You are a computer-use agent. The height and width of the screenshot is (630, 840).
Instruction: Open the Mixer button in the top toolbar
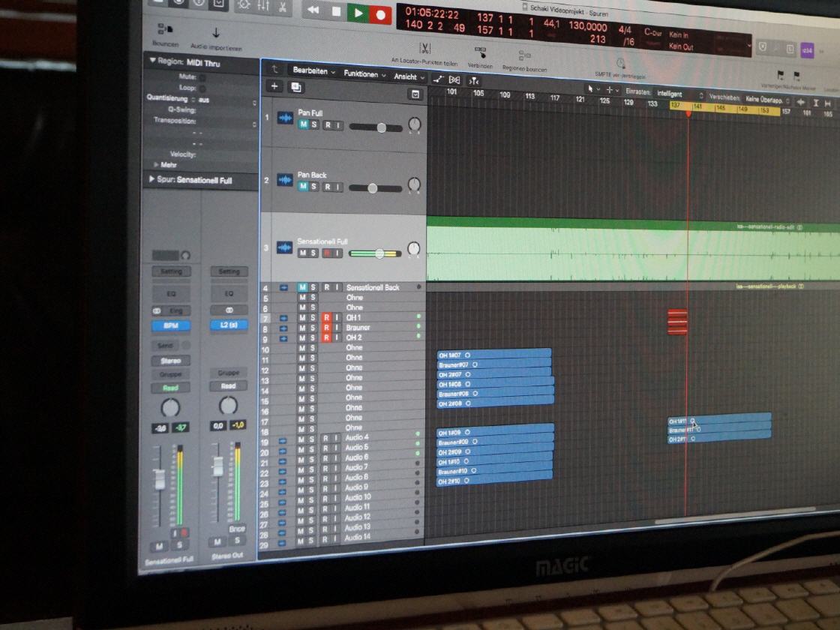(263, 6)
